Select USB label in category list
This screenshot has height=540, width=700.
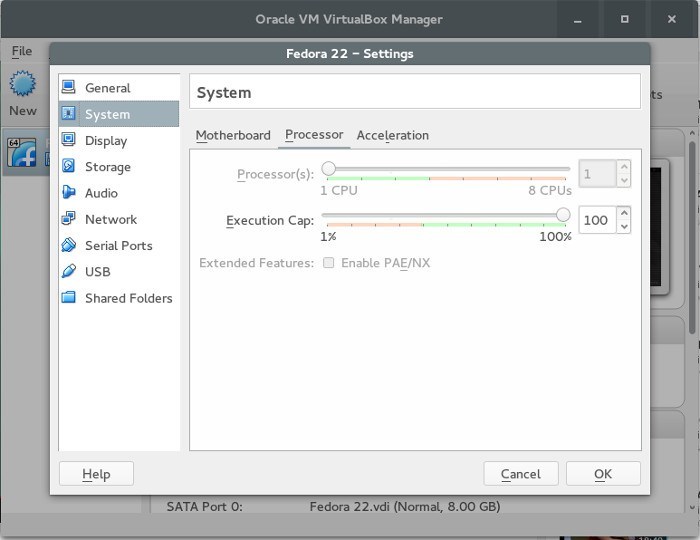point(98,272)
